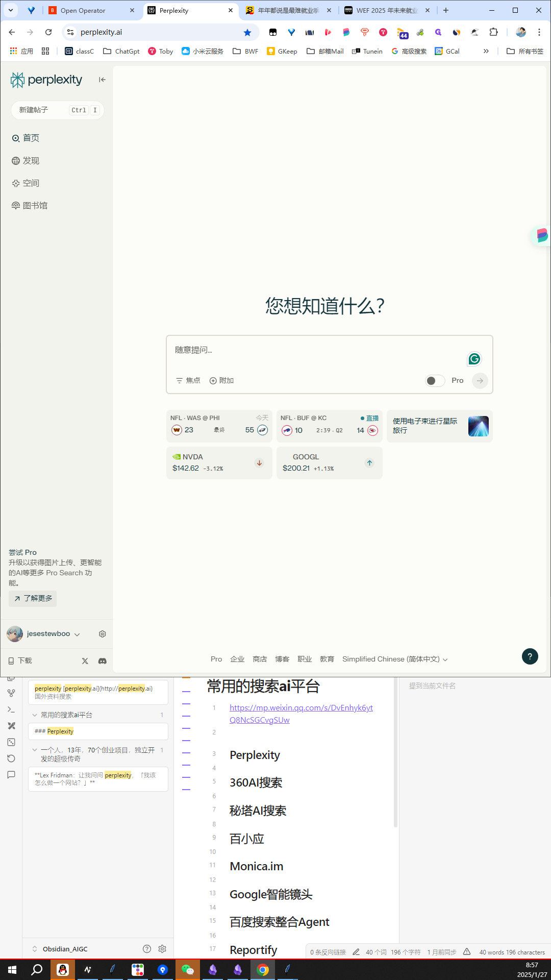Bookmark star icon in address bar
This screenshot has width=551, height=980.
tap(247, 33)
